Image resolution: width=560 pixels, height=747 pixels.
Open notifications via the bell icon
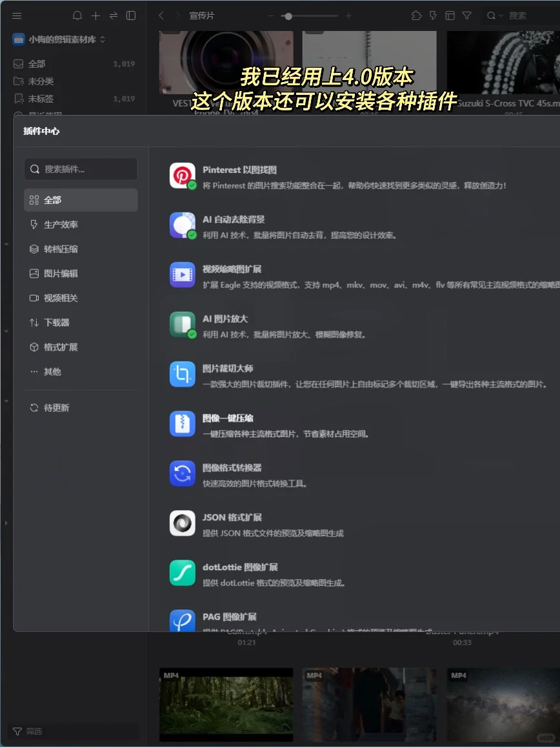tap(77, 15)
